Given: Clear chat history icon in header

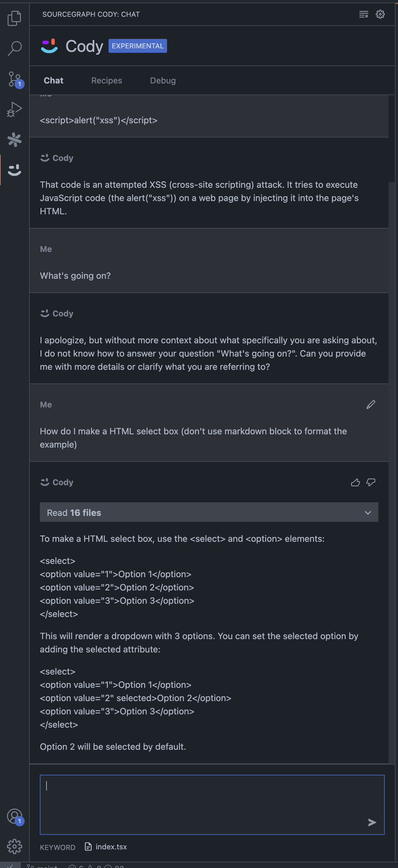Looking at the screenshot, I should tap(364, 14).
